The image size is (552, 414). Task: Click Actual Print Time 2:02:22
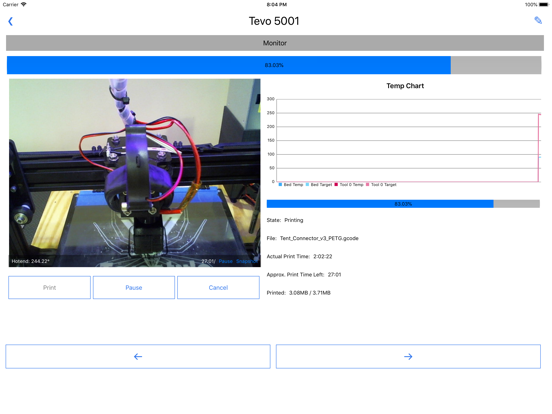[299, 256]
